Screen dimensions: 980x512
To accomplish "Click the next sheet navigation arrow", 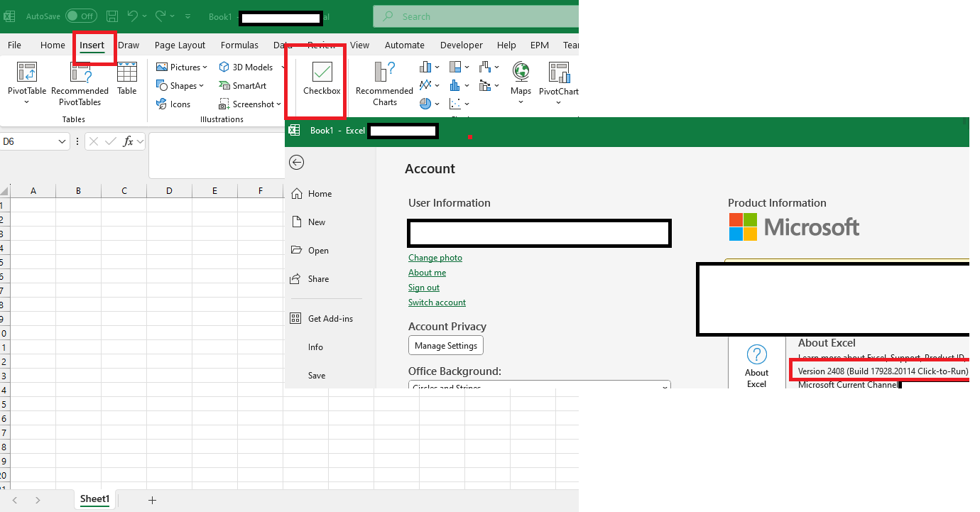I will pos(38,500).
